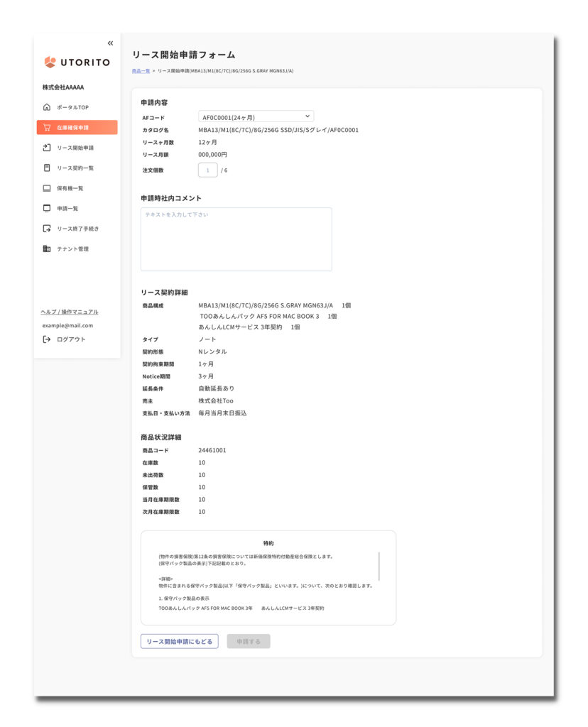Click the リース開始申請 sidebar icon
Screen dimensions: 588x727
coord(47,148)
